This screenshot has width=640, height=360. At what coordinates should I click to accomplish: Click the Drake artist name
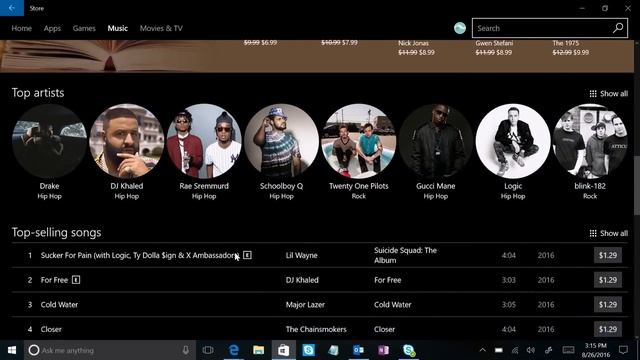point(49,186)
